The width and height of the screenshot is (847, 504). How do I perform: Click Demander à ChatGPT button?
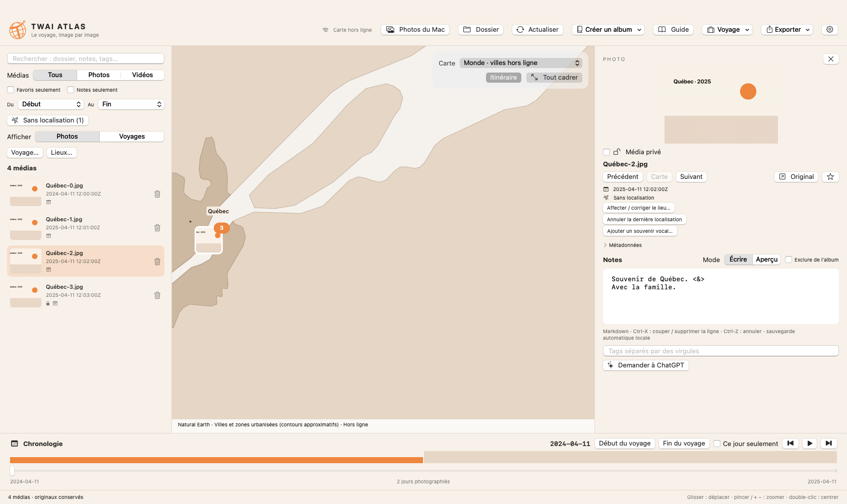[646, 365]
